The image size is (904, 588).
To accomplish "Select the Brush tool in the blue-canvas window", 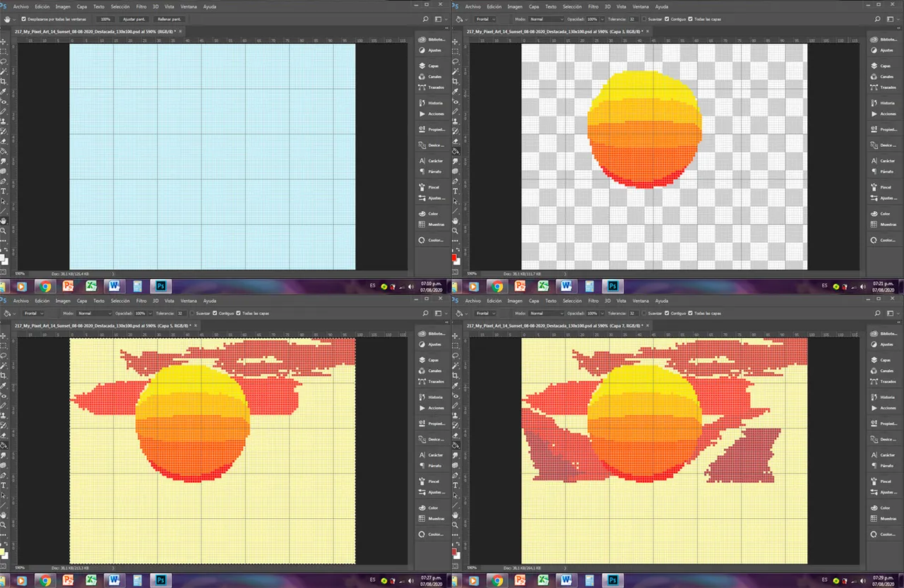I will coord(4,112).
